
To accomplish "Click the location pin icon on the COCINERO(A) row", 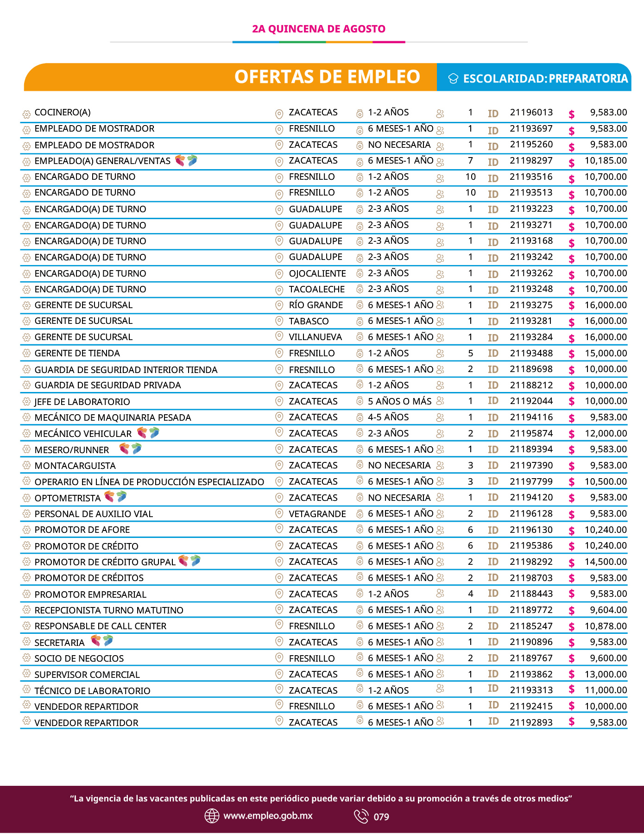I will point(279,114).
